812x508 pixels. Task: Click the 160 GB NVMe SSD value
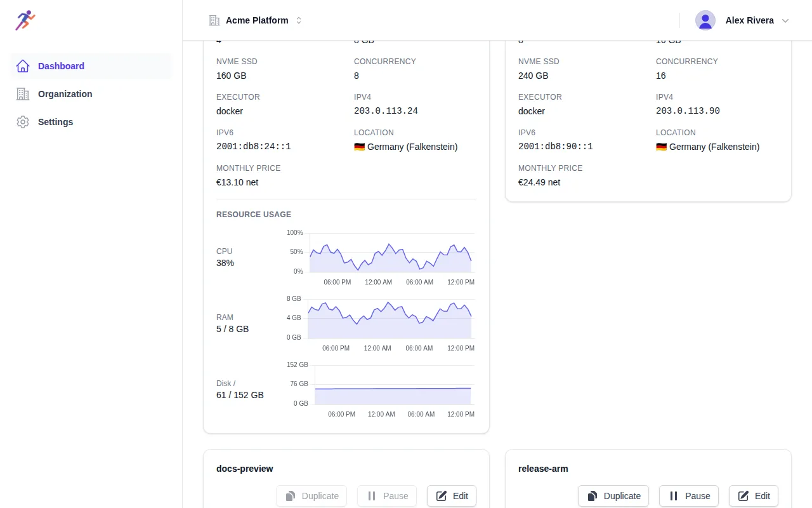point(232,76)
